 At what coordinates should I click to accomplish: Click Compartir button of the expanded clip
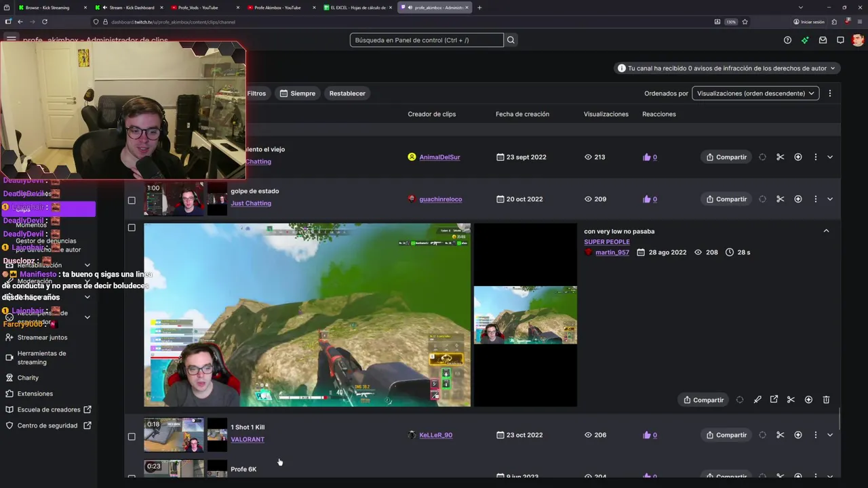703,400
